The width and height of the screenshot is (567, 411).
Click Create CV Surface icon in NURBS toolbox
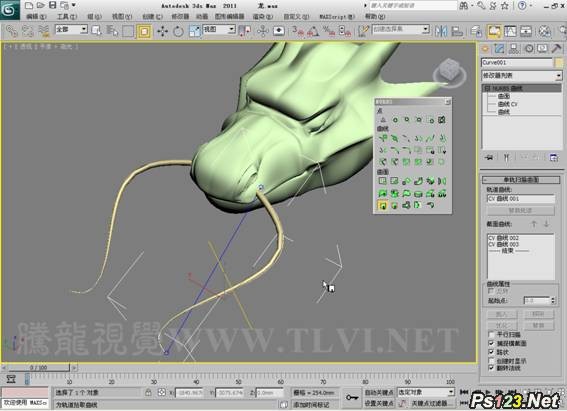click(383, 181)
